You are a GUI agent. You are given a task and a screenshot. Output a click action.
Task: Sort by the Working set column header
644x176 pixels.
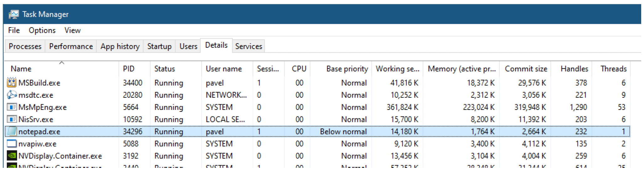(397, 69)
